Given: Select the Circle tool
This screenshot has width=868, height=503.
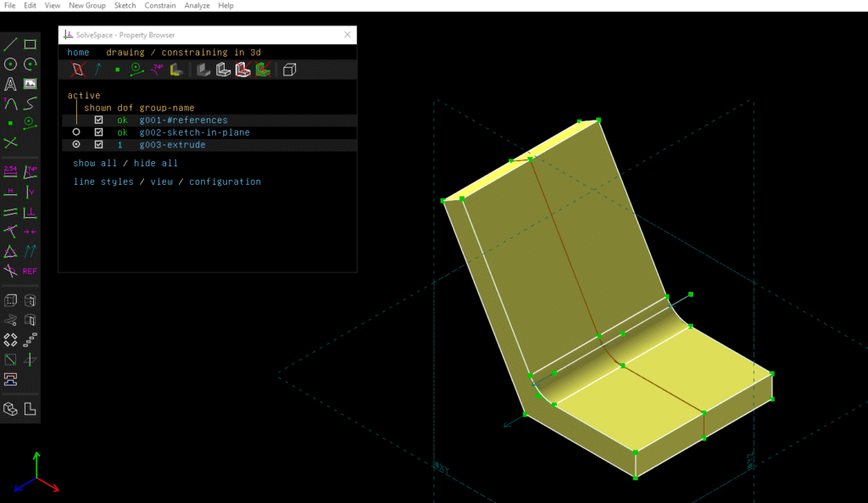Looking at the screenshot, I should [10, 64].
